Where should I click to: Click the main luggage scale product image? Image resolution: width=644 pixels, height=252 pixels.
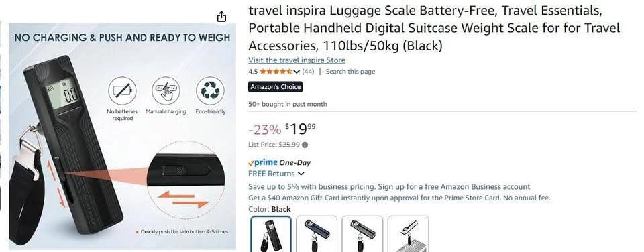pyautogui.click(x=122, y=136)
